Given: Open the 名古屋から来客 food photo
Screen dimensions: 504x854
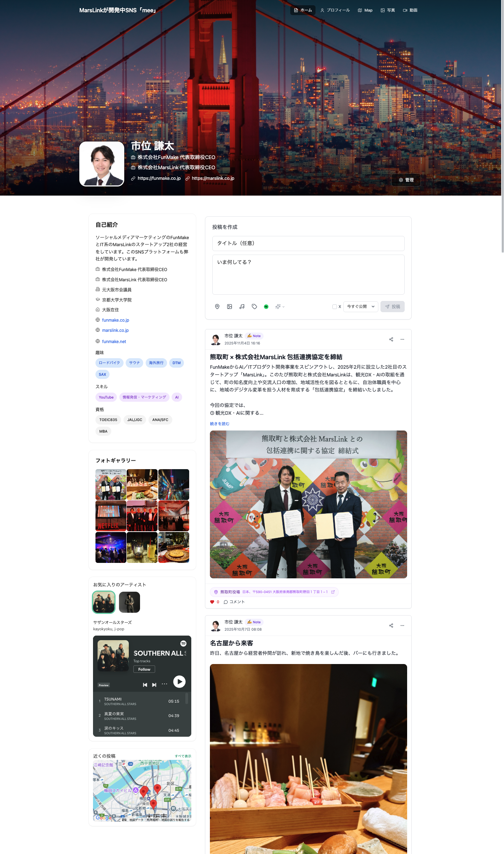Looking at the screenshot, I should (309, 759).
